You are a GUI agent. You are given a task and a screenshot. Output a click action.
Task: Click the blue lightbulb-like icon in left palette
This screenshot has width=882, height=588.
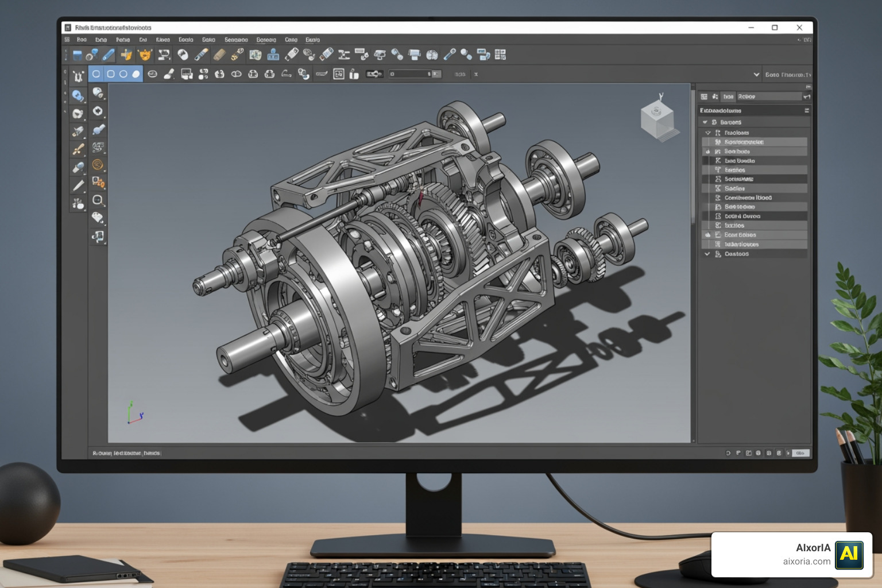click(78, 95)
